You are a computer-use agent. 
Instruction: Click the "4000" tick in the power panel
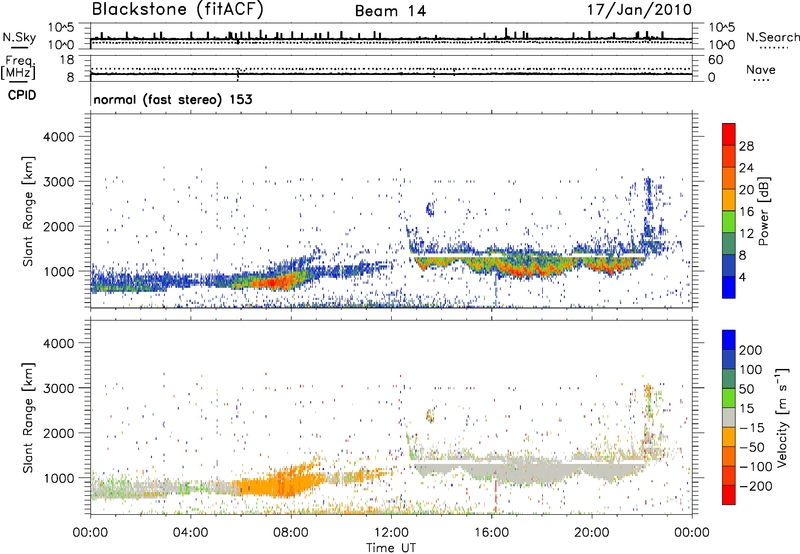click(x=58, y=137)
